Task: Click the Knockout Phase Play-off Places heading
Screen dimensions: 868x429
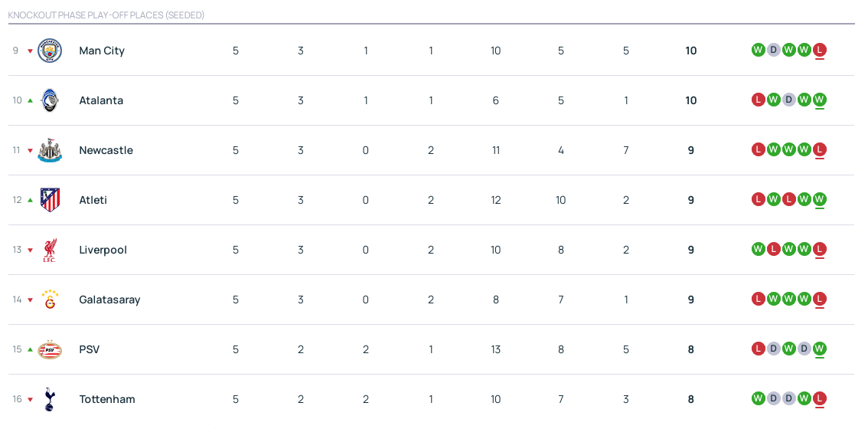Action: point(106,15)
